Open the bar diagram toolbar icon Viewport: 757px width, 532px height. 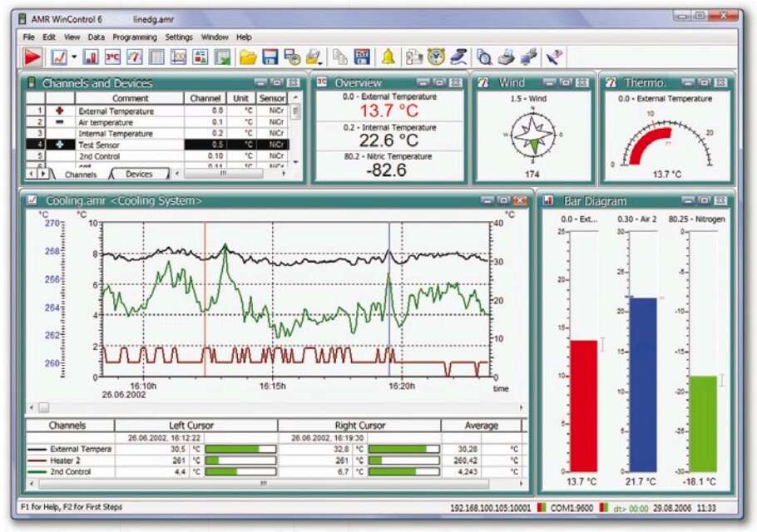point(90,57)
